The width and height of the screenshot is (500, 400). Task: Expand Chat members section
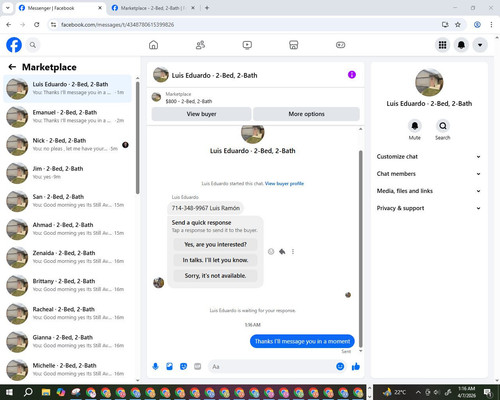click(x=429, y=174)
